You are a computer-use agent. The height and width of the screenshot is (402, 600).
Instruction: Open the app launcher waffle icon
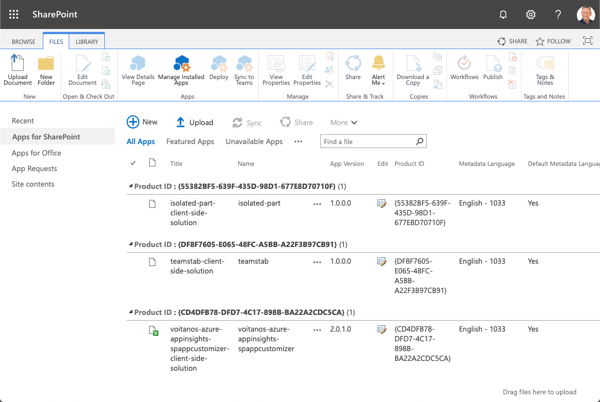point(13,15)
